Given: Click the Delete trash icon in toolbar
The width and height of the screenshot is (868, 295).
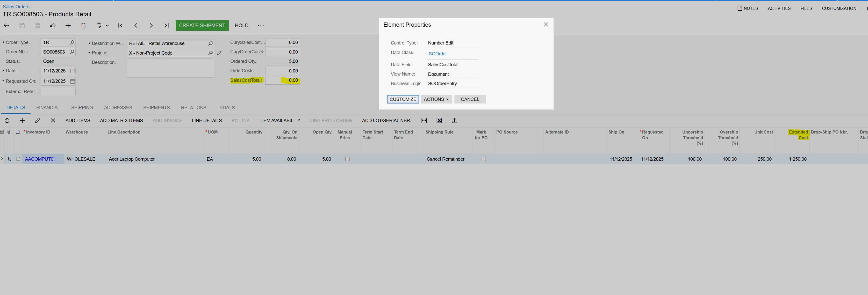Looking at the screenshot, I should coord(84,26).
